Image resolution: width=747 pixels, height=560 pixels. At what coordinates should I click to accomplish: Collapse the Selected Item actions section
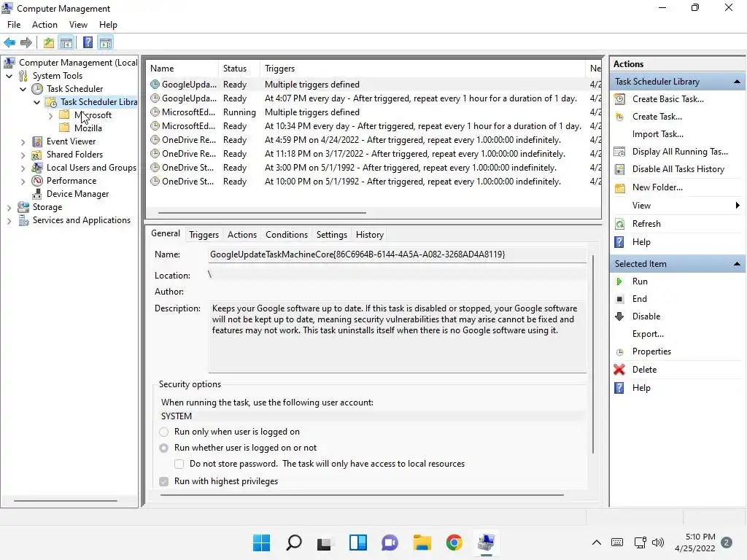point(737,264)
